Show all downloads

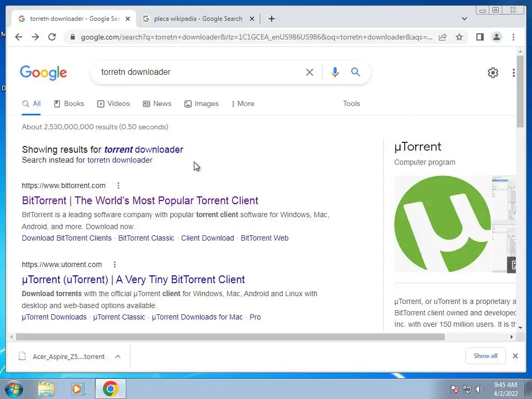[x=486, y=356]
